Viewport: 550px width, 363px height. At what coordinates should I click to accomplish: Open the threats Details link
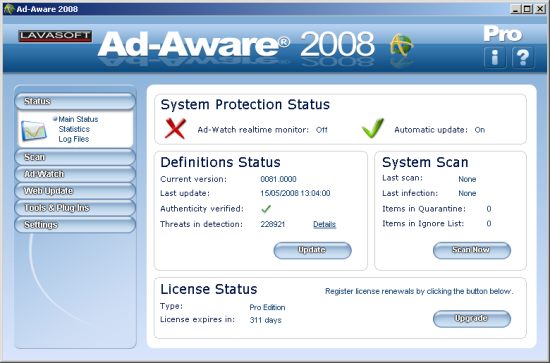(324, 224)
